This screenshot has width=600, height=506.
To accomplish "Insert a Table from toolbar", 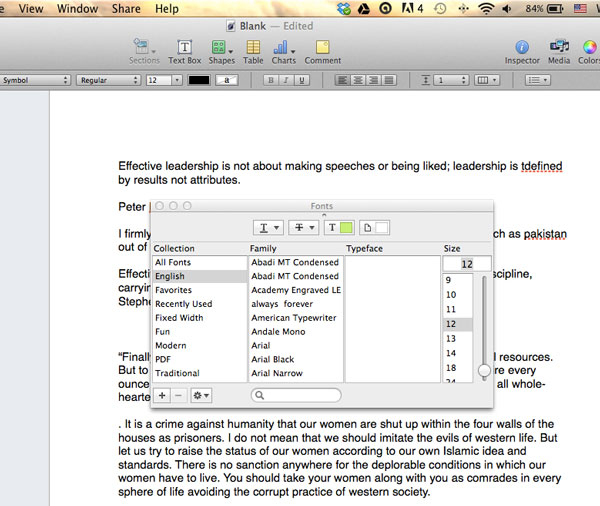I will tap(253, 51).
